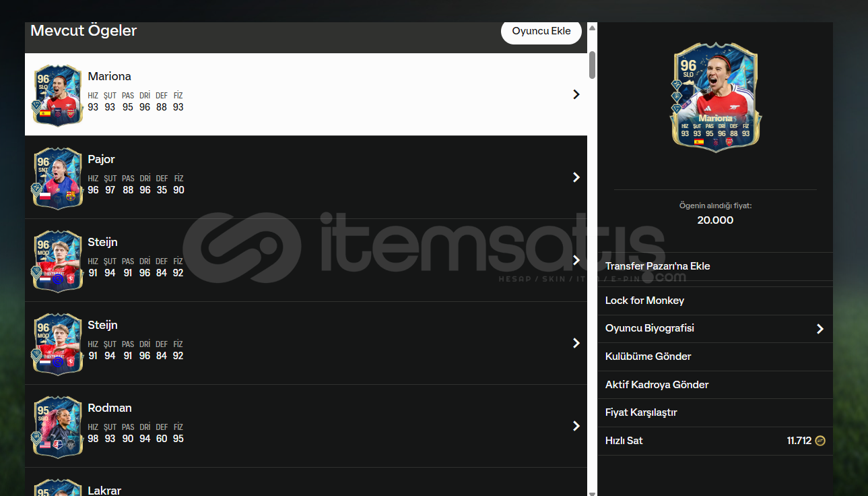Select the Mariona name text
The width and height of the screenshot is (868, 496).
109,77
